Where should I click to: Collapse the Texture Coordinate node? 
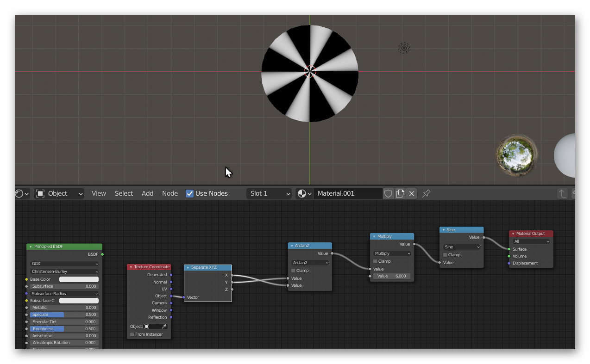pos(131,267)
